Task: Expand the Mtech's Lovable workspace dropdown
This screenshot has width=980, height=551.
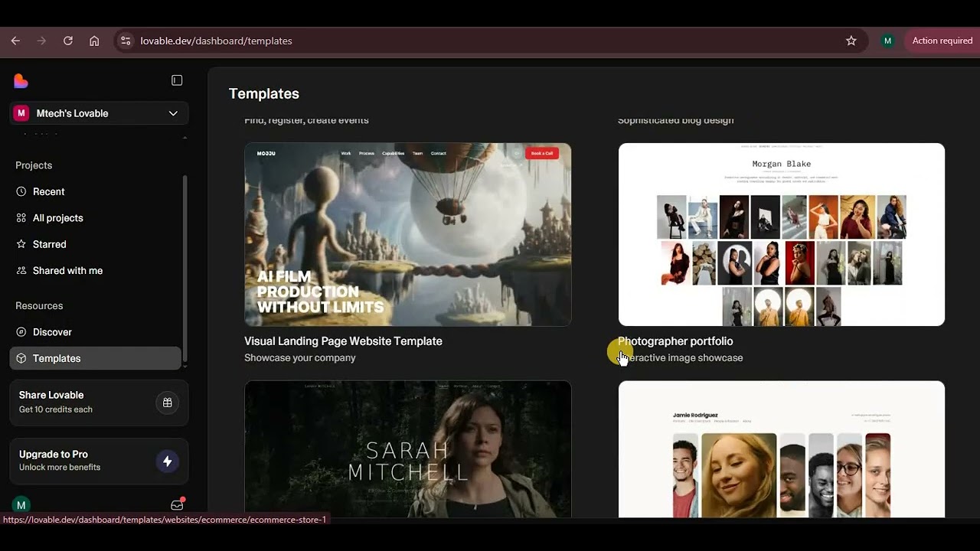Action: point(99,113)
